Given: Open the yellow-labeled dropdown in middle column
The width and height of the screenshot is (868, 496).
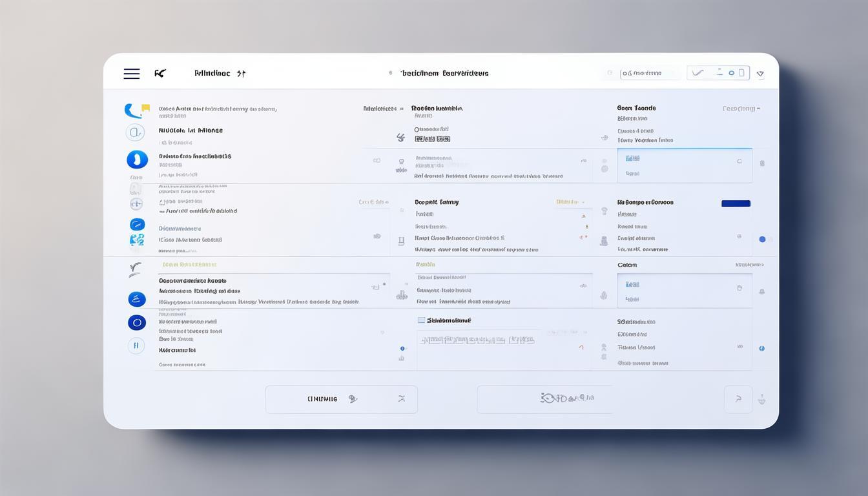Looking at the screenshot, I should pyautogui.click(x=570, y=202).
